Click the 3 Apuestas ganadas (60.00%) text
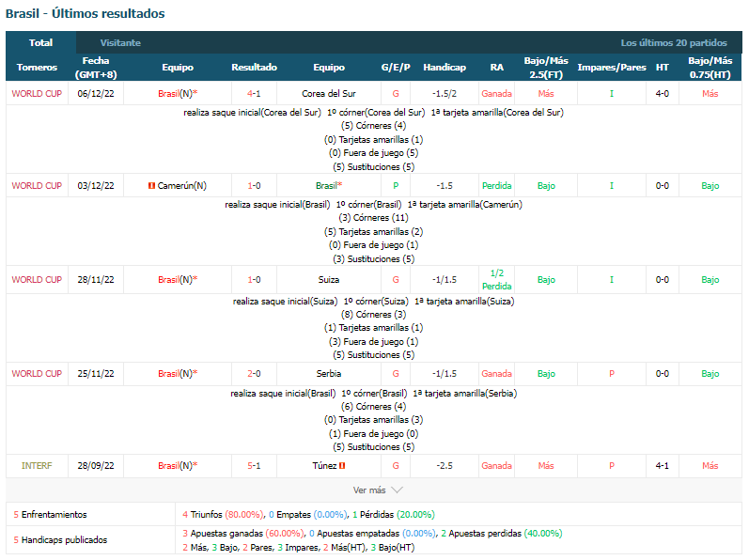Image resolution: width=749 pixels, height=560 pixels. (242, 534)
